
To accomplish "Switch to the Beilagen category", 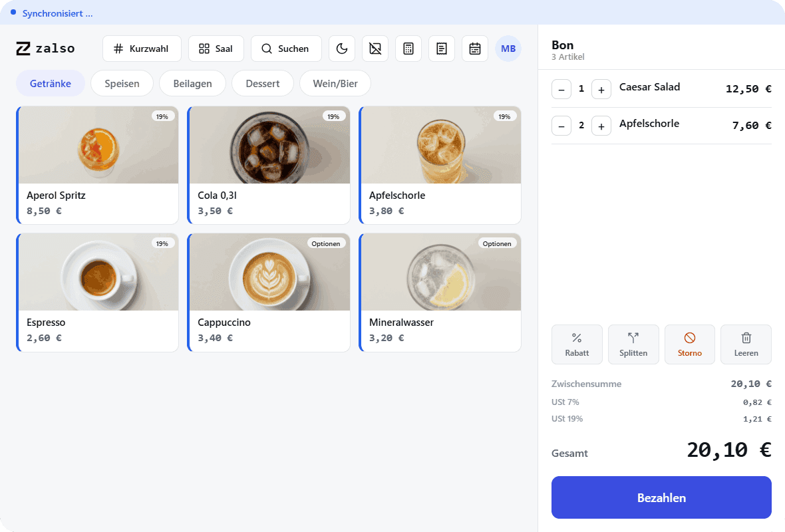I will pos(193,84).
